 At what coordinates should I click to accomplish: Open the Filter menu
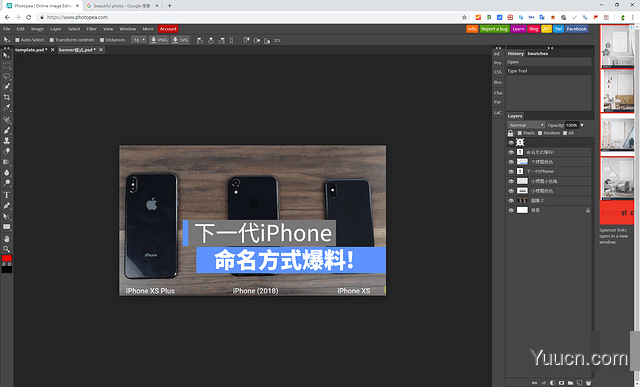click(x=91, y=29)
